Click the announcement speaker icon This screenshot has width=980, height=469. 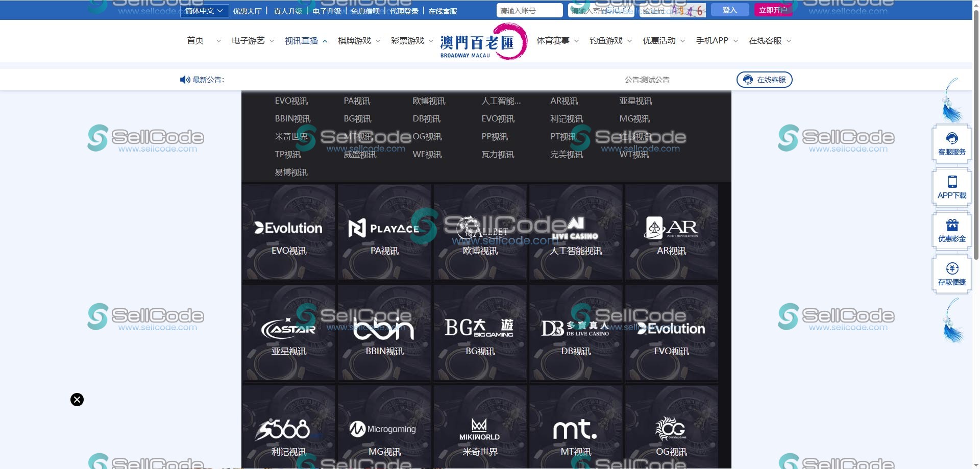coord(184,80)
